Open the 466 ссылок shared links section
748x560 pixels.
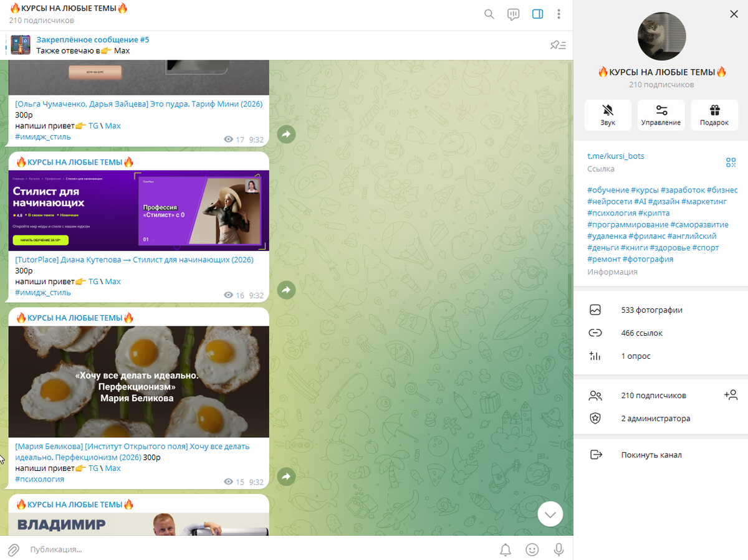(661, 333)
